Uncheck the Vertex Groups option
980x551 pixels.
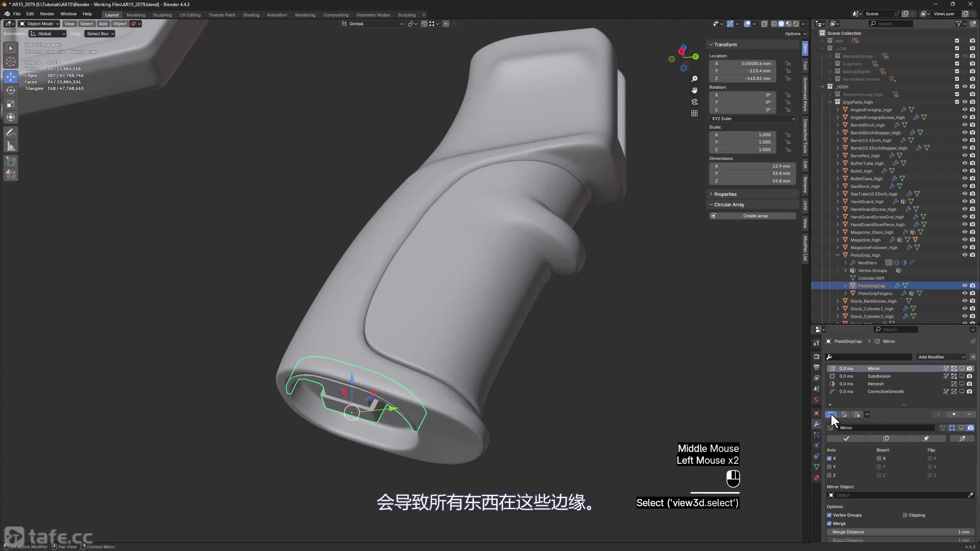pos(829,515)
